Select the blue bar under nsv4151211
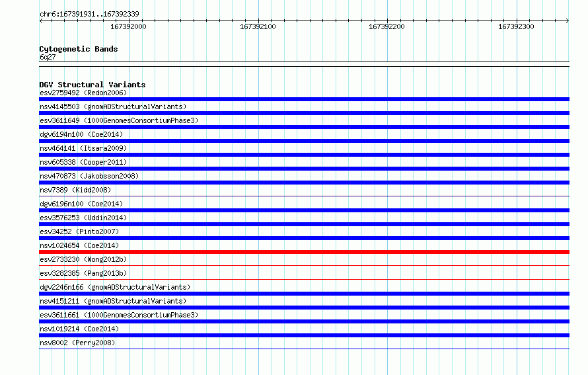Screen dimensions: 588x375 click(x=304, y=308)
